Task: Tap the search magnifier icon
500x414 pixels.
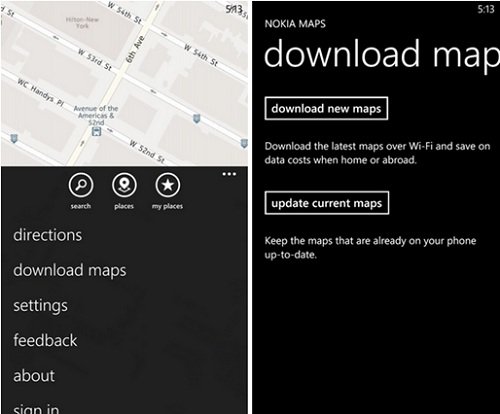Action: [81, 185]
